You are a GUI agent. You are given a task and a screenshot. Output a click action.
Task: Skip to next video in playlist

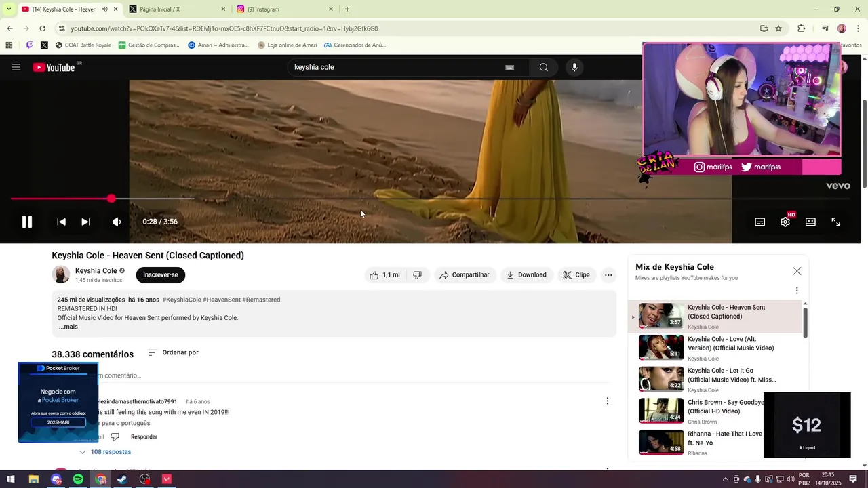pos(86,222)
